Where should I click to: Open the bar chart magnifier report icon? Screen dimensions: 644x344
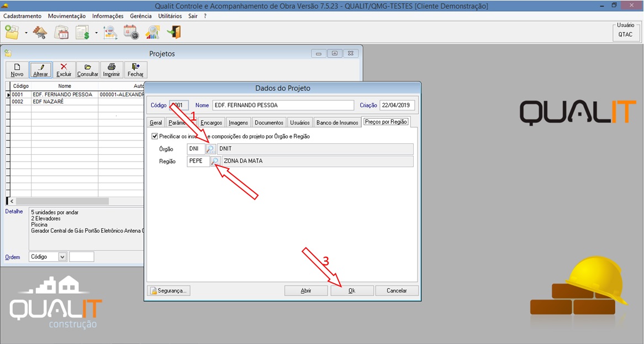(153, 32)
